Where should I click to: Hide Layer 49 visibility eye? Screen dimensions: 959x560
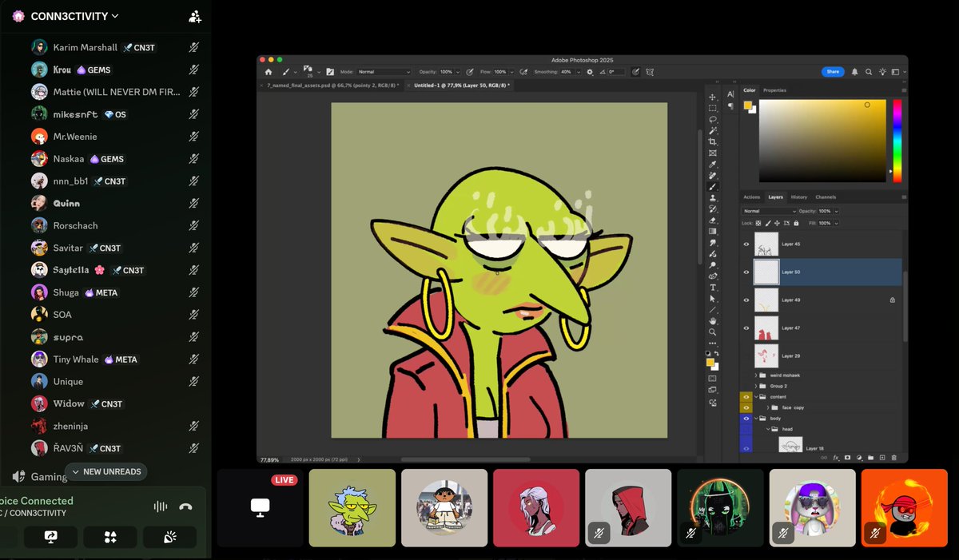pos(746,300)
